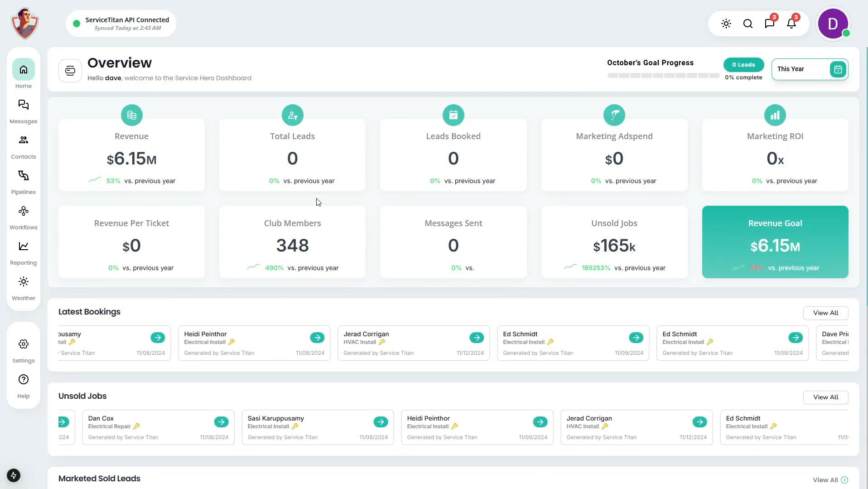This screenshot has height=489, width=868.
Task: Open the chat messages icon in header
Action: (770, 24)
